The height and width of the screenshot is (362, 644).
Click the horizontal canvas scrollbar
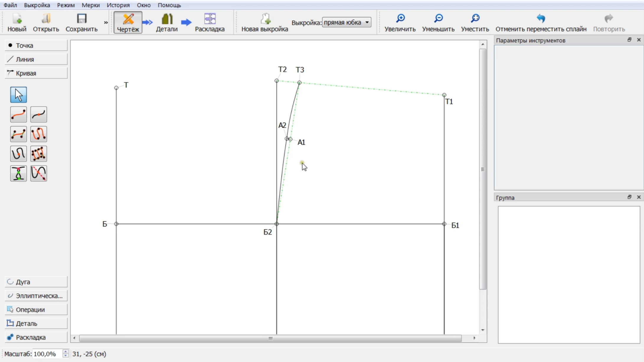[x=270, y=338]
